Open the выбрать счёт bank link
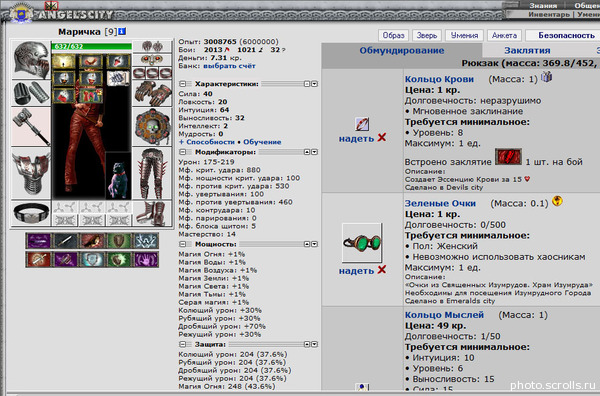The image size is (600, 396). (x=229, y=66)
